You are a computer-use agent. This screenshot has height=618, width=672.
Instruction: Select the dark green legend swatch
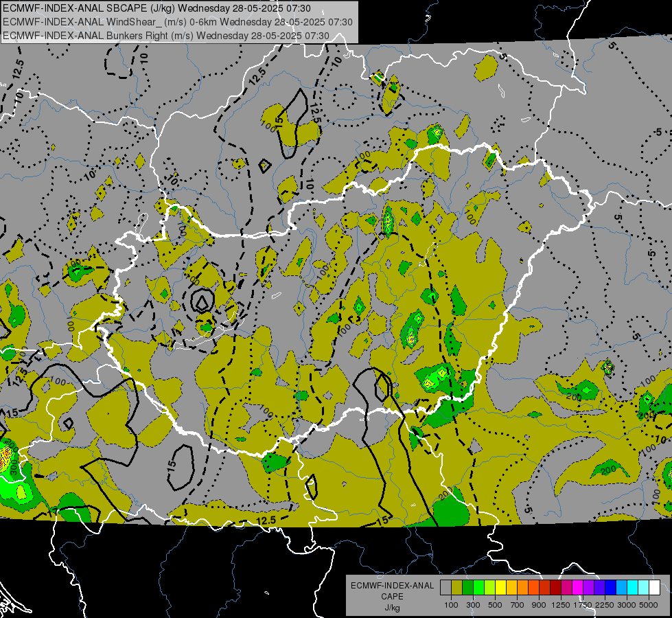(467, 588)
